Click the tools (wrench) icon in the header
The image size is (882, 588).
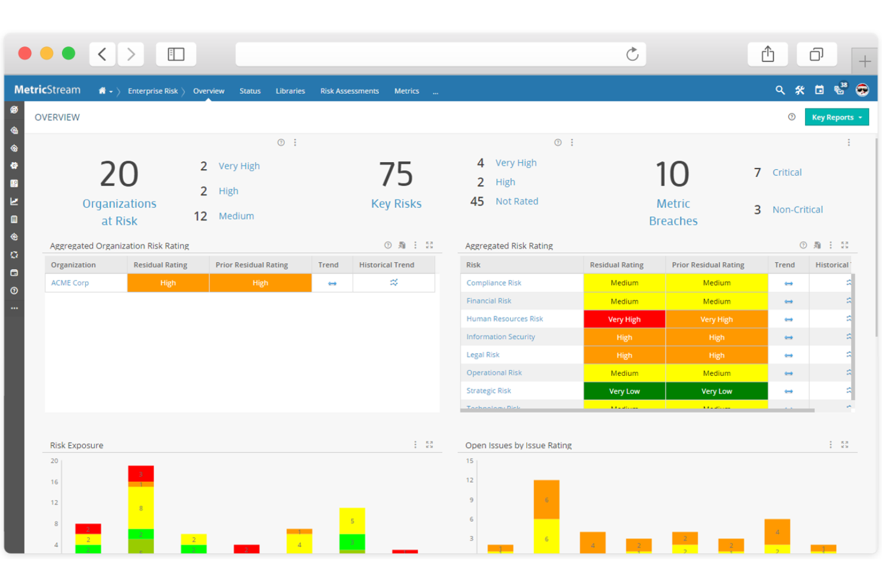pyautogui.click(x=800, y=91)
